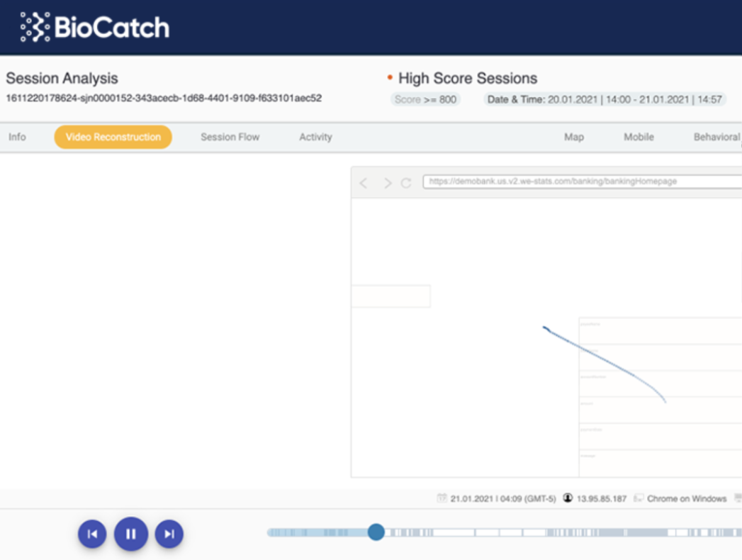Click the Session Analysis heading
The image size is (742, 560).
[x=62, y=78]
